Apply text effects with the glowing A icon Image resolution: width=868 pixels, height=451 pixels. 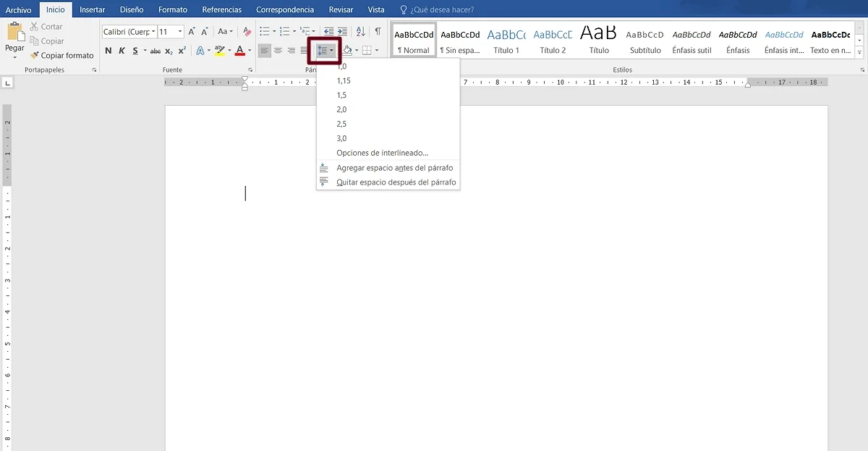pos(200,51)
